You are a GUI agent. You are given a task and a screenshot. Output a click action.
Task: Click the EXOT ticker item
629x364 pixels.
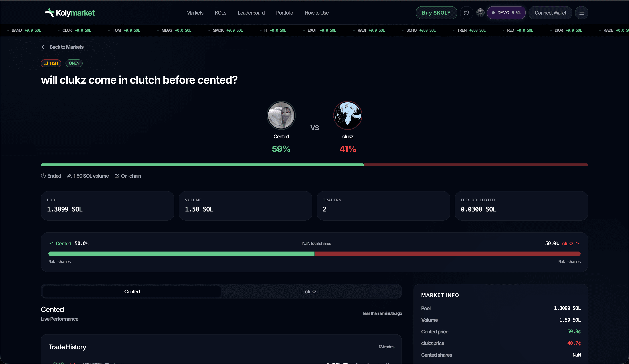tap(320, 30)
